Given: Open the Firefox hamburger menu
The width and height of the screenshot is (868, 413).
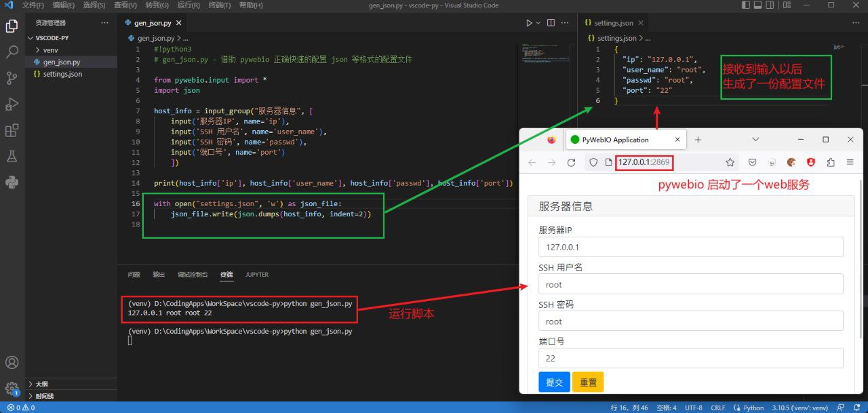Looking at the screenshot, I should pos(850,162).
